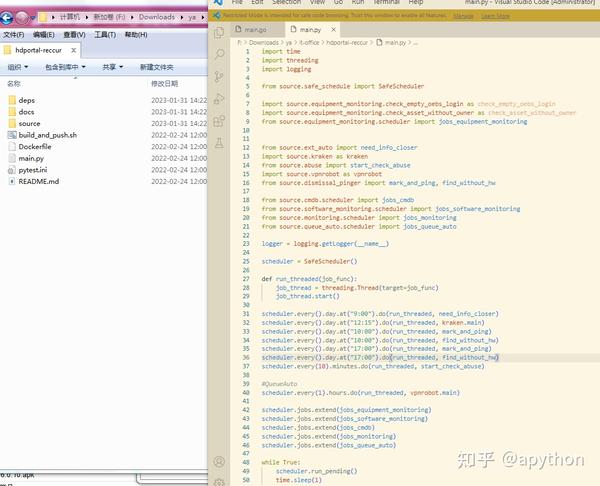Screen dimensions: 600x486
Task: Open the Selection menu in VS Code
Action: click(286, 2)
